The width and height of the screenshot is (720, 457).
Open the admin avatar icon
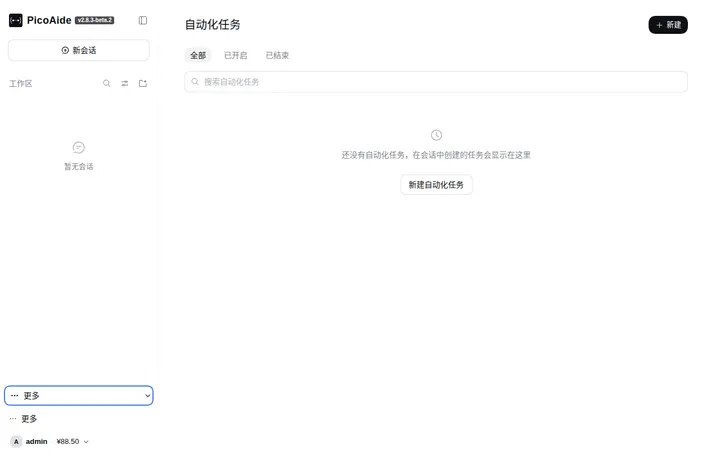16,441
